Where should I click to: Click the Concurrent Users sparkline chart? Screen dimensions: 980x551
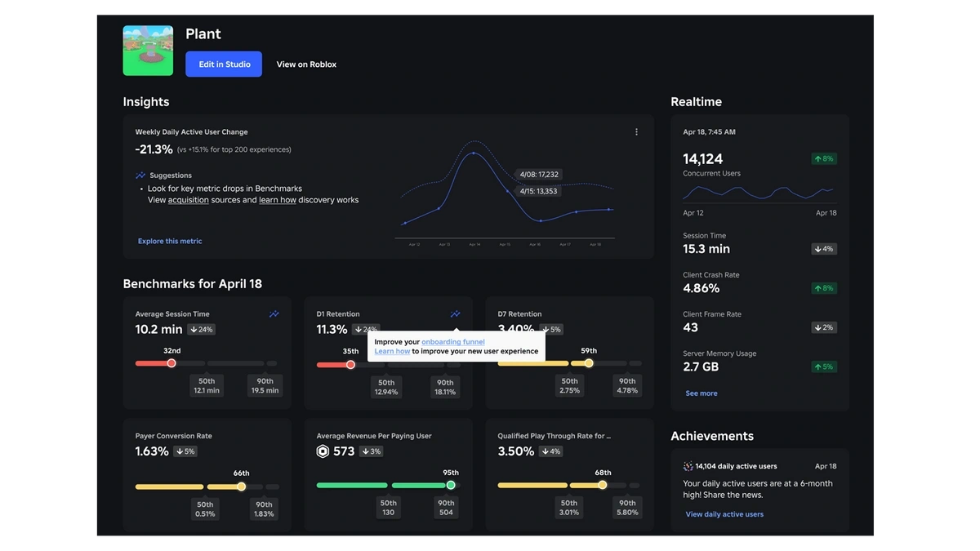(x=759, y=193)
